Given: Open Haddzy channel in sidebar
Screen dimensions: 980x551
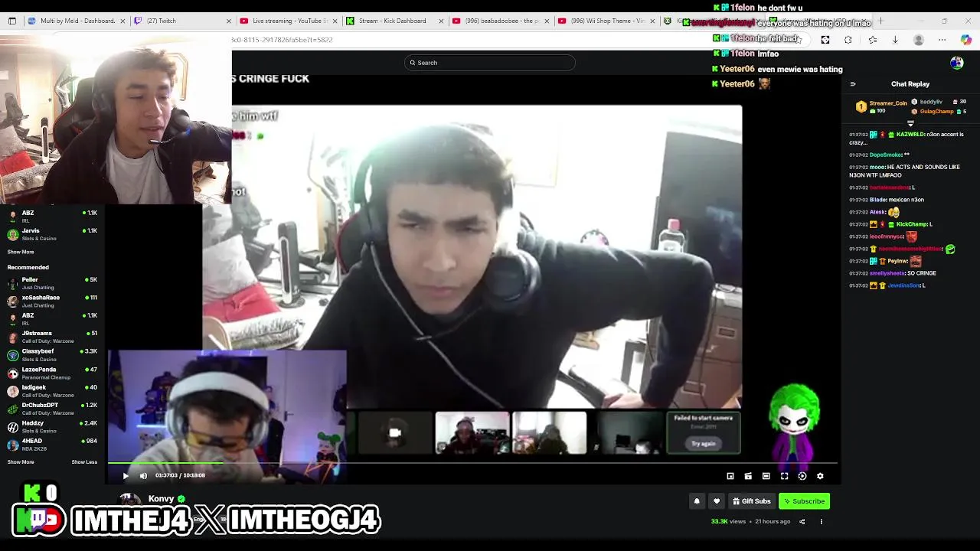Looking at the screenshot, I should 52,426.
